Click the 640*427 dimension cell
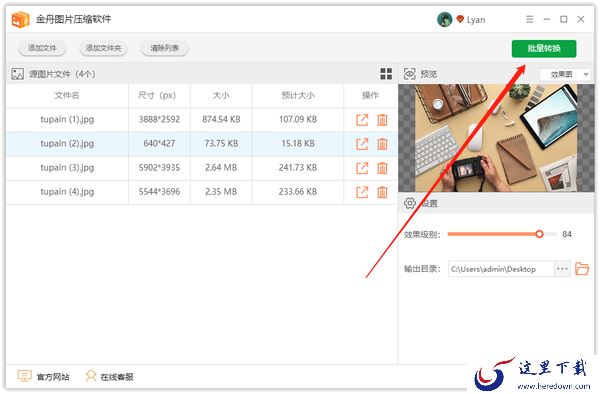Screen dimensions: 600x394 click(159, 143)
